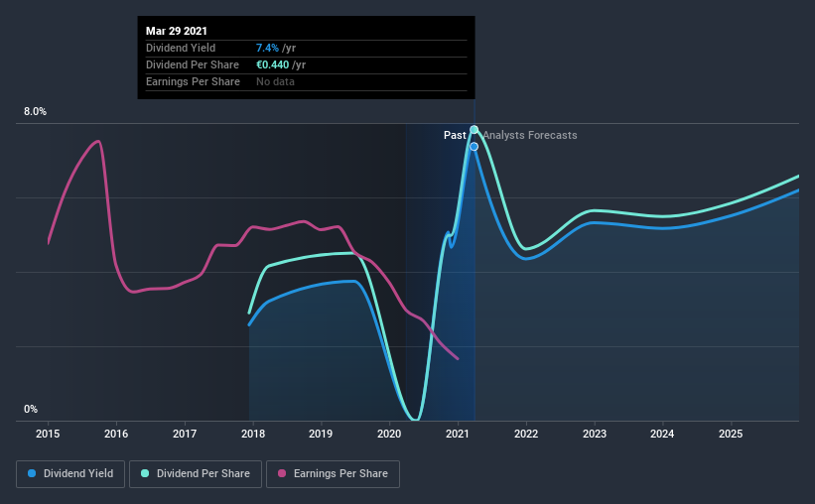815x504 pixels.
Task: Toggle the Dividend Yield legend button
Action: pos(70,474)
